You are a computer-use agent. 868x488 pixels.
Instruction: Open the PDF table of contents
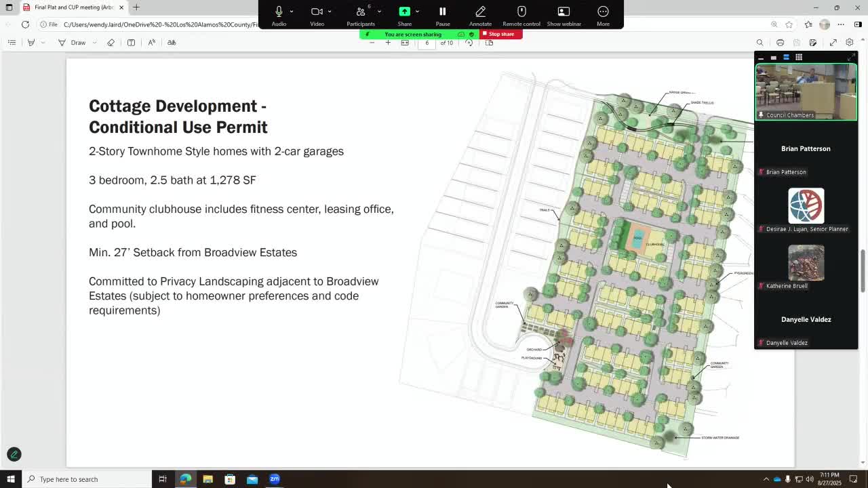(12, 43)
